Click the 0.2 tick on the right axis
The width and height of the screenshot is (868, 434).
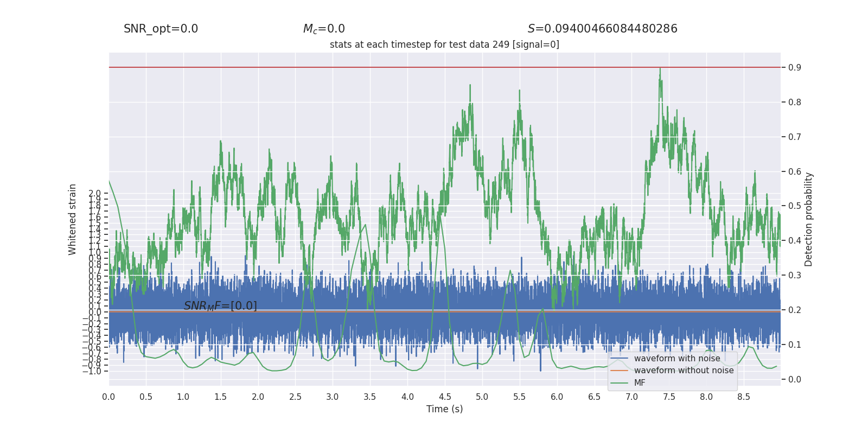795,310
